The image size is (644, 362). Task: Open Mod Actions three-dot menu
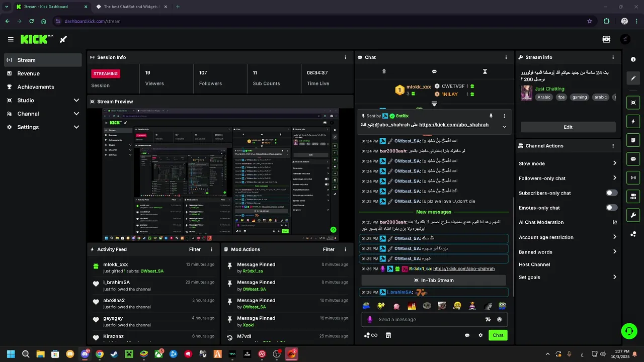345,249
